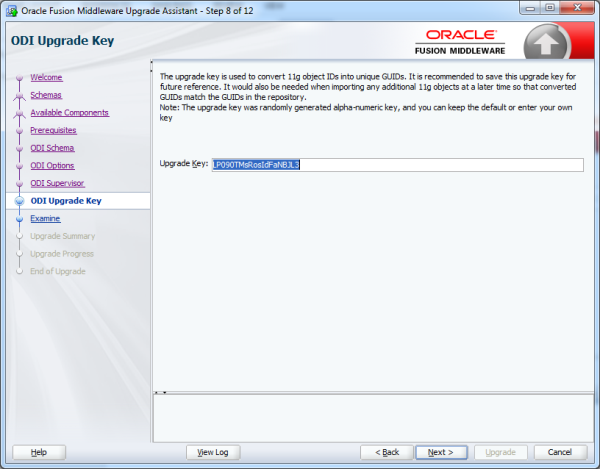Go to ODI Options step
The width and height of the screenshot is (600, 469).
(52, 165)
